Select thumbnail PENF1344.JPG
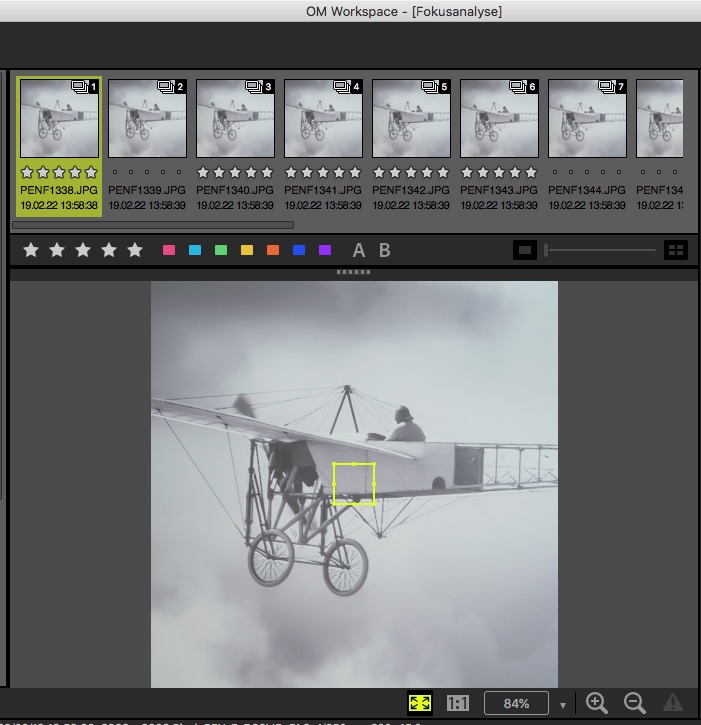This screenshot has width=701, height=725. click(587, 118)
